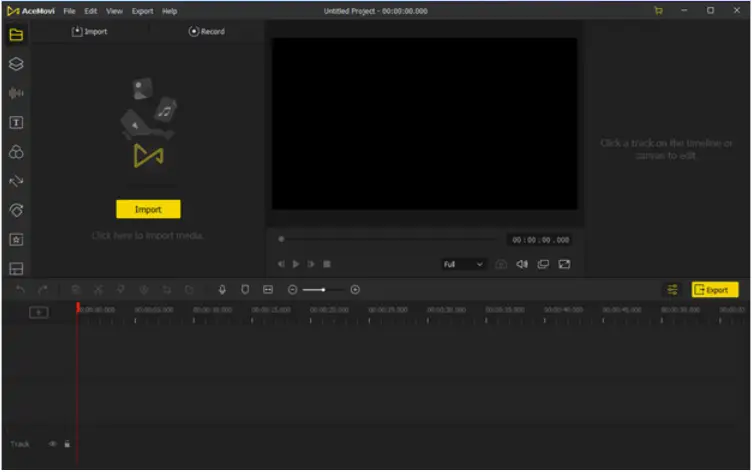Click the voiceover microphone icon

tap(222, 290)
